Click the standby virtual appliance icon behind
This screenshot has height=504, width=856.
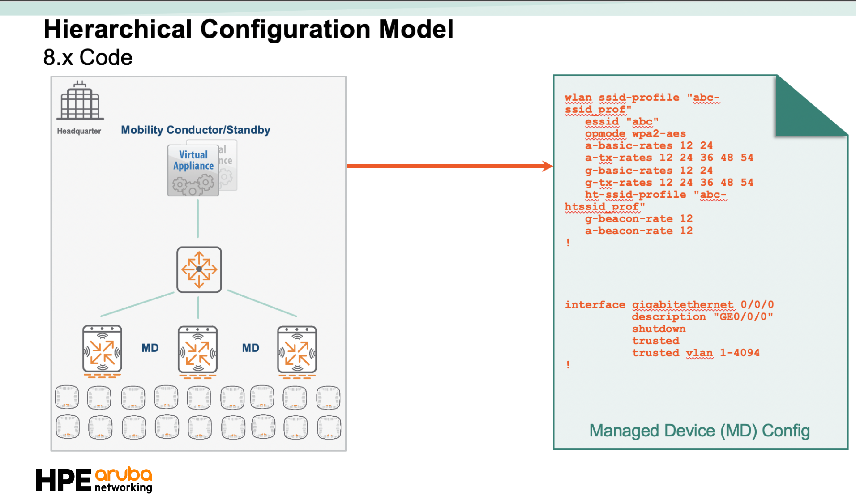click(x=228, y=165)
